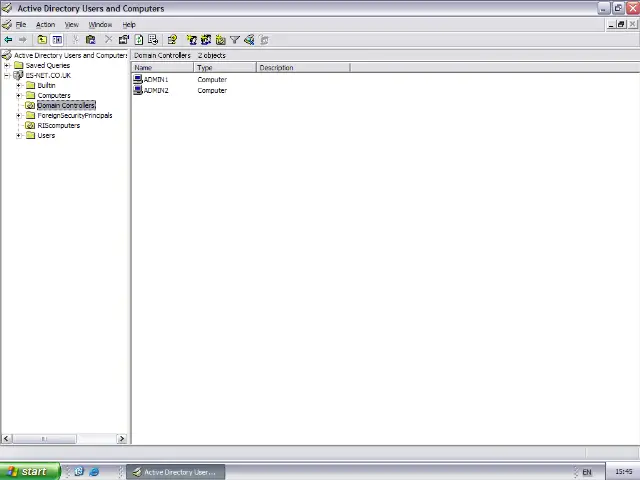This screenshot has height=480, width=640.
Task: Select the ADMIN1 name text
Action: coord(156,80)
